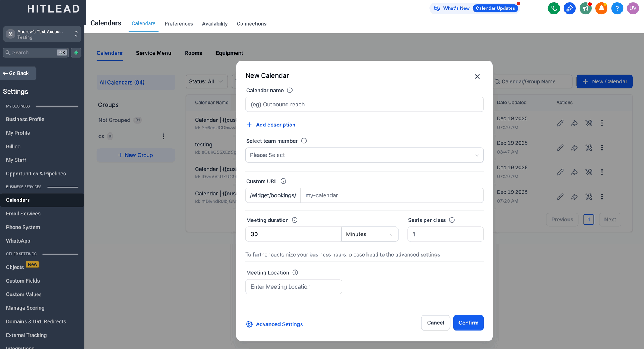
Task: Click the What's New chat icon
Action: [x=437, y=8]
